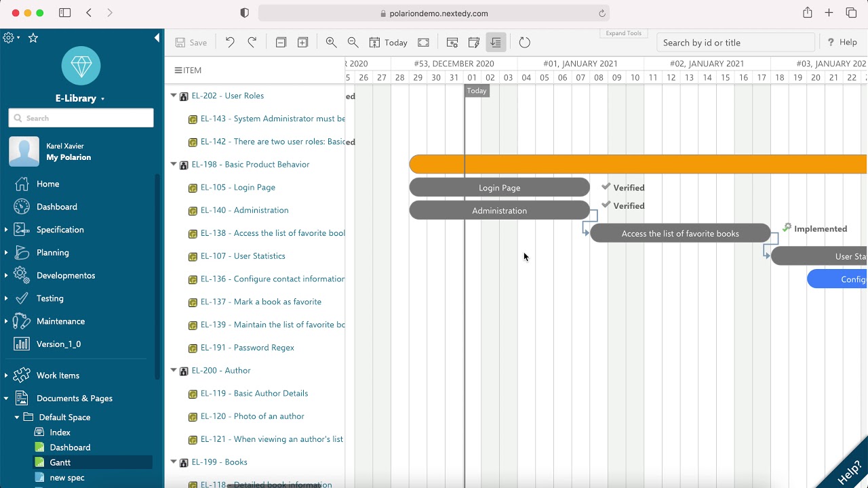
Task: Open the Help link
Action: (x=842, y=43)
